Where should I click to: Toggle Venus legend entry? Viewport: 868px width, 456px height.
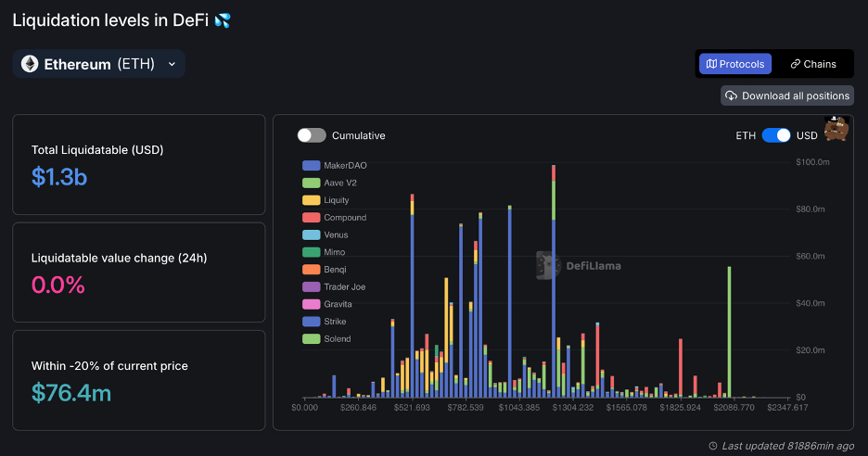click(325, 234)
